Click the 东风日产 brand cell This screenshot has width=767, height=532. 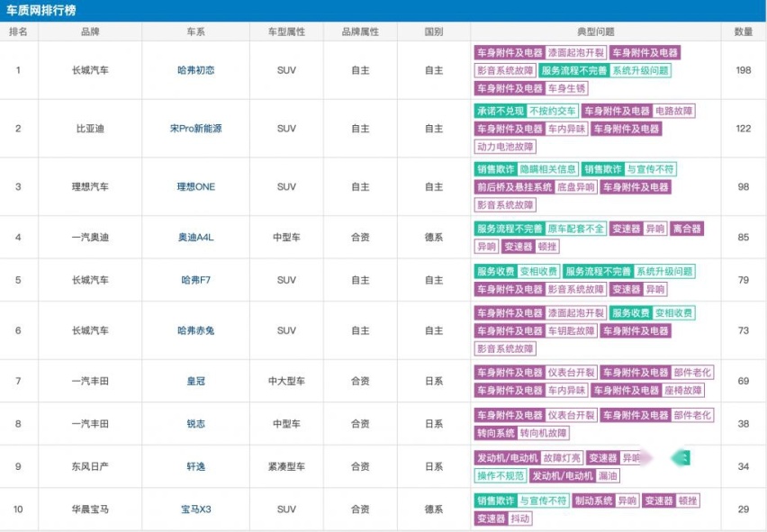[90, 466]
